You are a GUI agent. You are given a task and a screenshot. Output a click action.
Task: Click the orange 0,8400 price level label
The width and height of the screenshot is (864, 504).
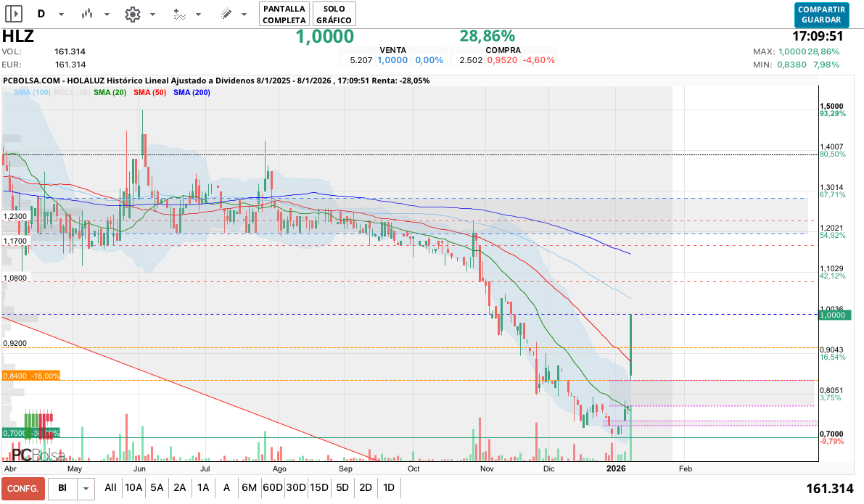tap(31, 376)
